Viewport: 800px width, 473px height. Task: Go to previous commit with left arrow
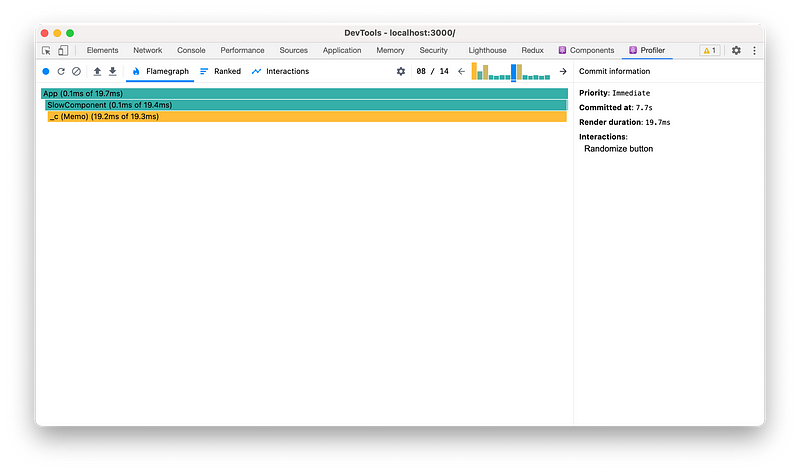pyautogui.click(x=461, y=72)
